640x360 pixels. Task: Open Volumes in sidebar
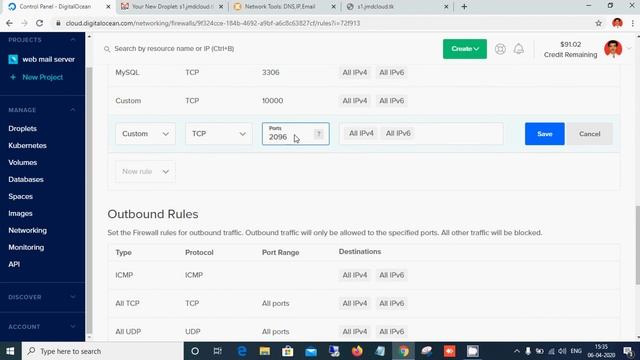(22, 162)
